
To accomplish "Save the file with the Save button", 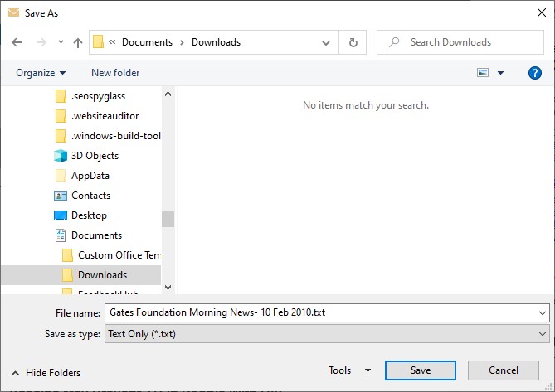I will click(421, 370).
